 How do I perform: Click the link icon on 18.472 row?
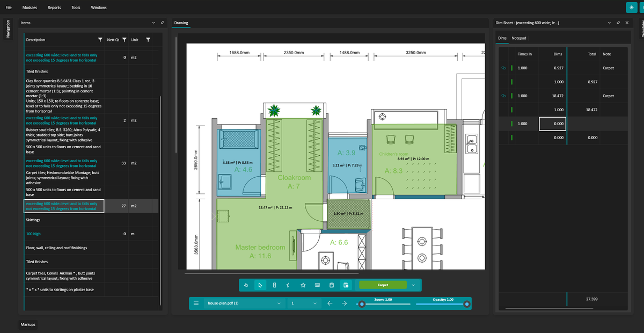pyautogui.click(x=504, y=96)
